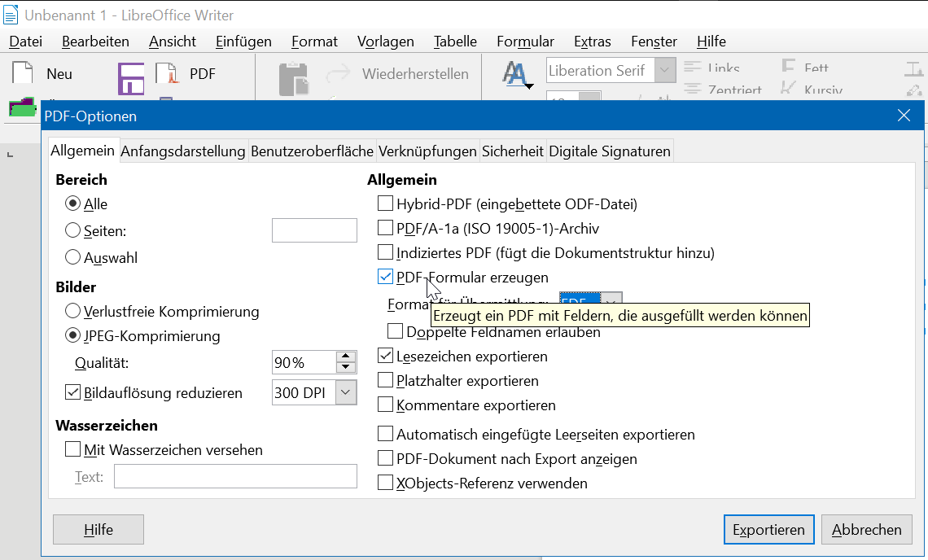Enable automatisch eingefügte Leerseiten exportieren
Viewport: 928px width, 560px height.
385,434
